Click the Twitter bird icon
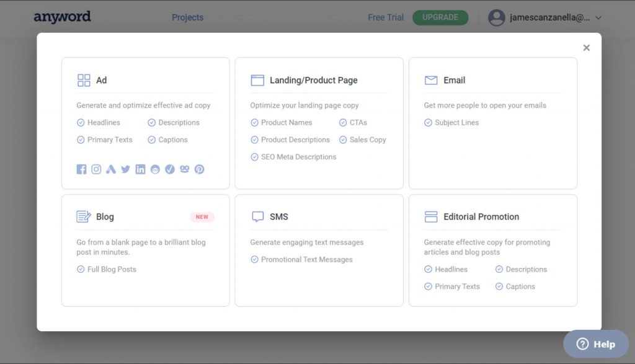635x364 pixels. coord(125,169)
